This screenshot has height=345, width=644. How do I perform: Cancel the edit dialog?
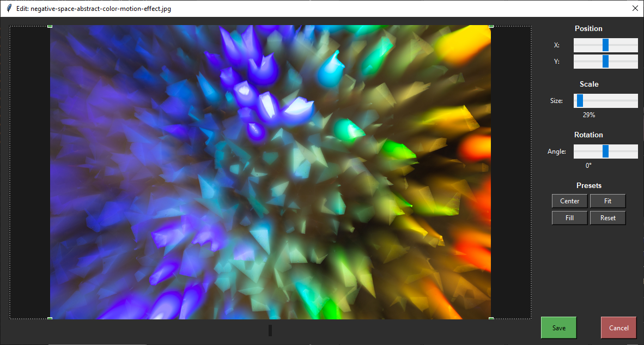(618, 328)
